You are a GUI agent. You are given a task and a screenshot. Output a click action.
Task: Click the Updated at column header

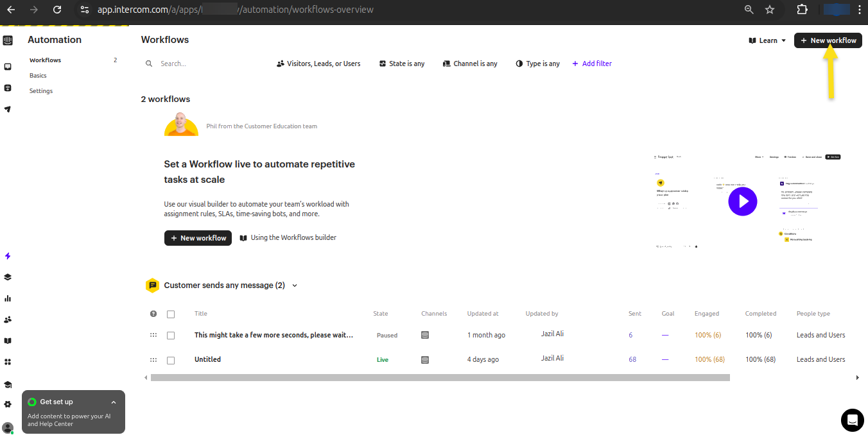tap(483, 314)
